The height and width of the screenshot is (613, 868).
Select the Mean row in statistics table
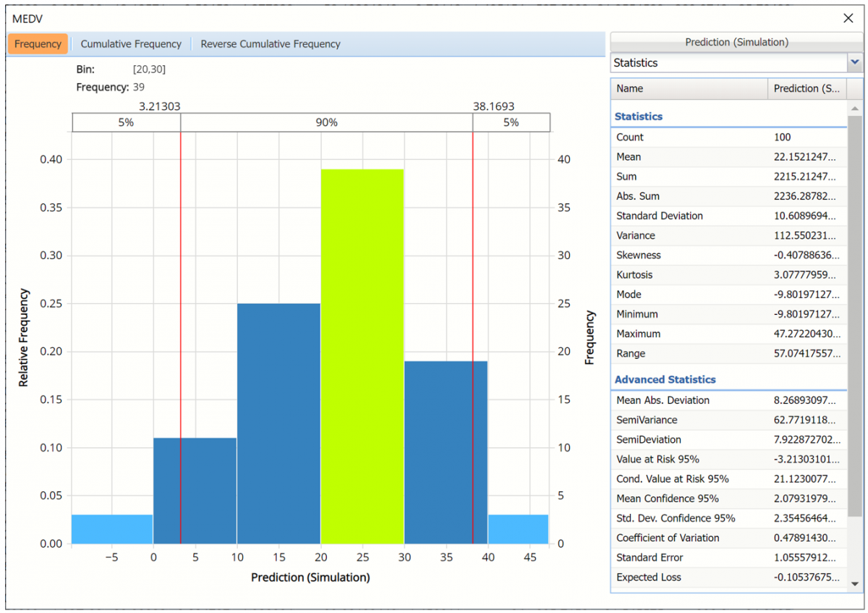click(x=728, y=157)
